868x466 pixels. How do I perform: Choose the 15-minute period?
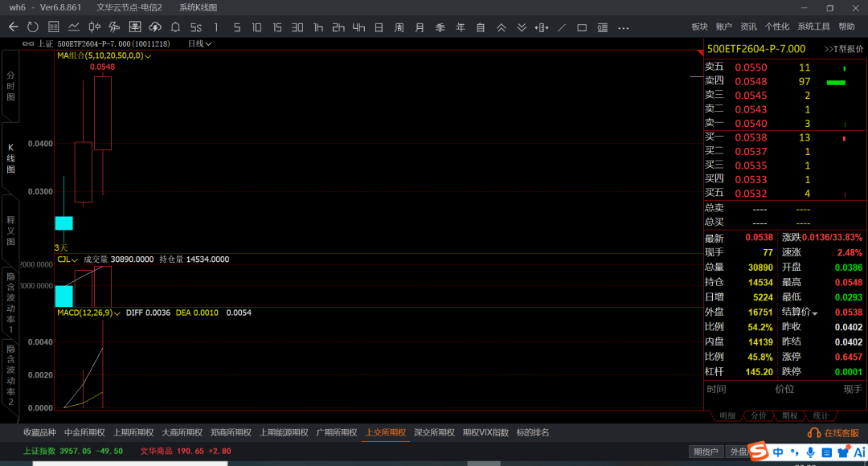click(276, 27)
